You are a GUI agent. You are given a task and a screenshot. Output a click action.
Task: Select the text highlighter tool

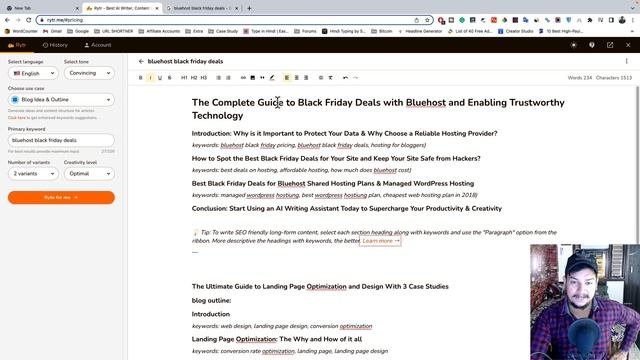(x=272, y=78)
